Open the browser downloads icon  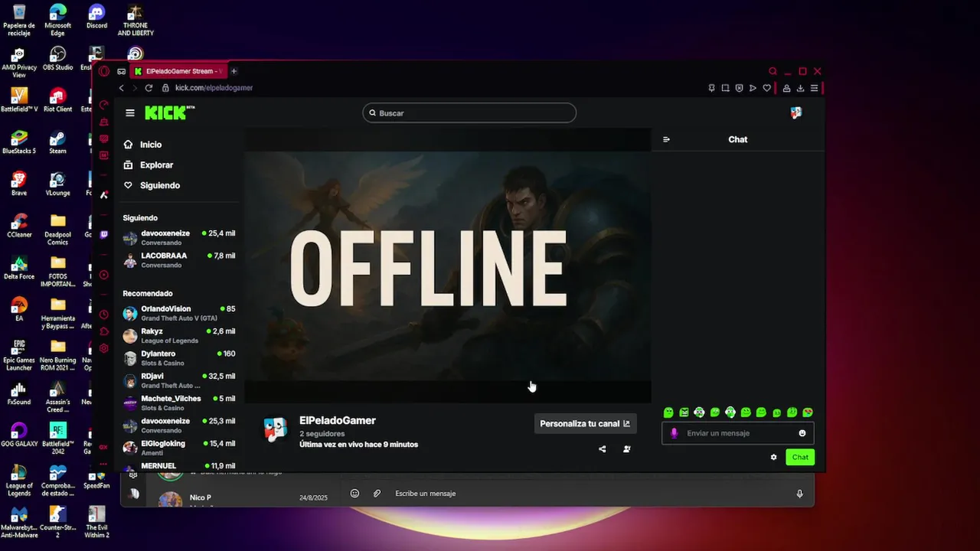pos(800,88)
